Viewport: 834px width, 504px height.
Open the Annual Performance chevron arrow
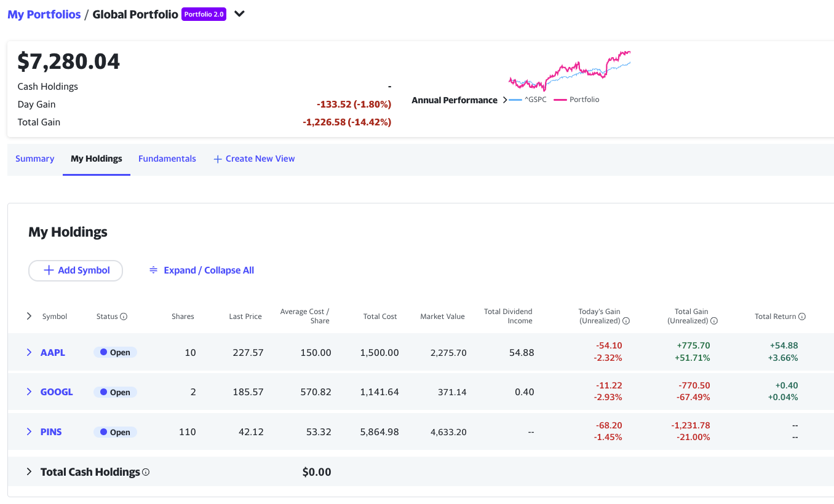[505, 100]
